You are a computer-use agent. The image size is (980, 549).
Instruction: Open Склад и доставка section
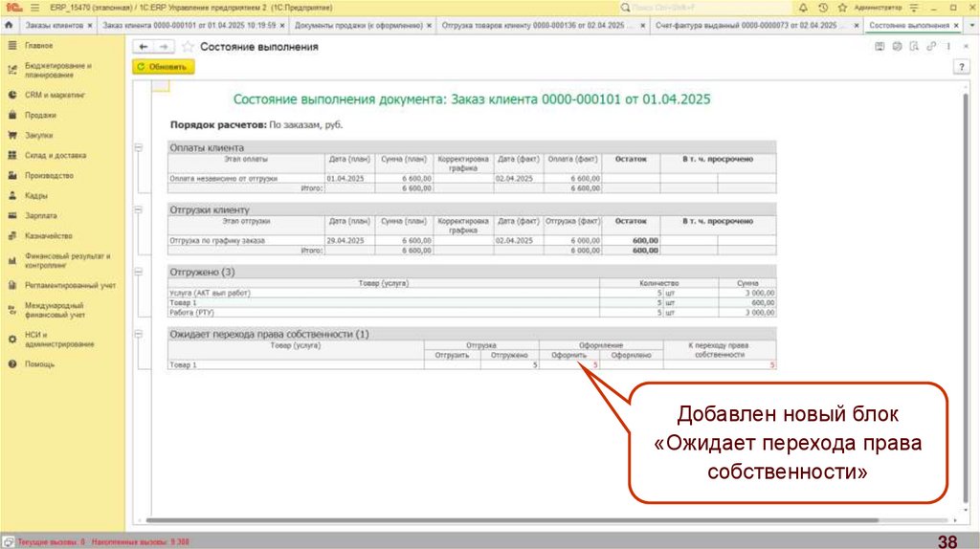tap(55, 155)
